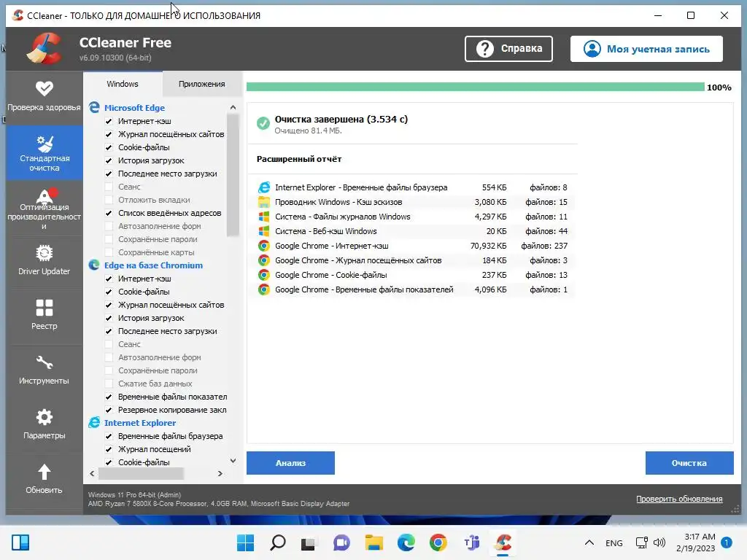Uncheck Временные файлы браузера under Internet Explorer
Screen dimensions: 747x560
click(109, 436)
